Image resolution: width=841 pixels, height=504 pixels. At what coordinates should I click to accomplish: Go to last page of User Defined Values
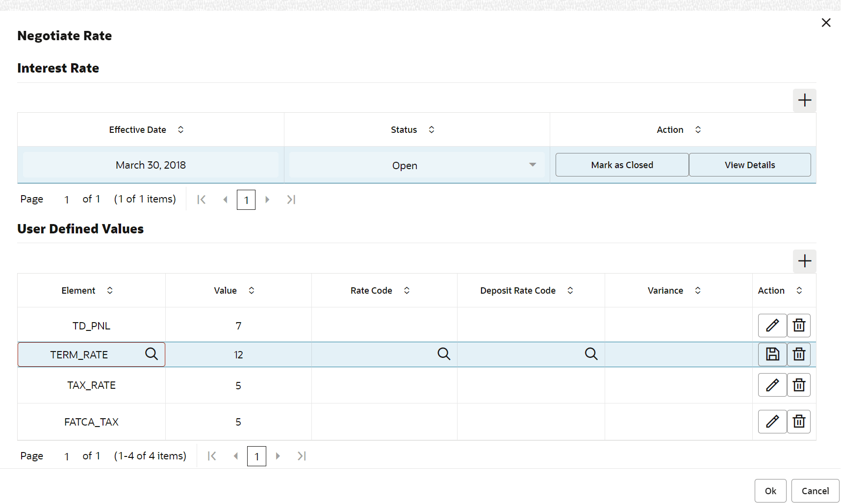(x=302, y=456)
